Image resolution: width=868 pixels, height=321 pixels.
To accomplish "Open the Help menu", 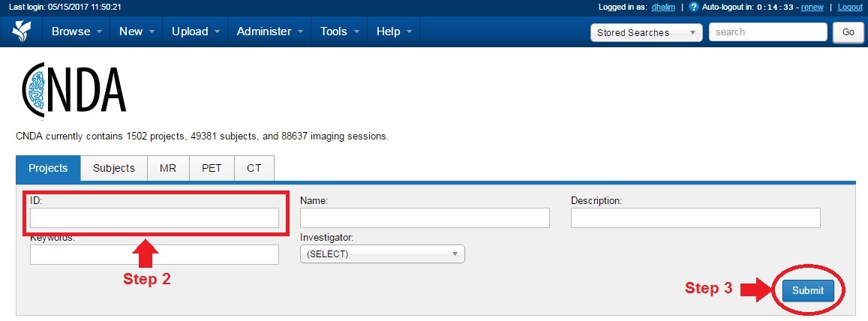I will [394, 31].
